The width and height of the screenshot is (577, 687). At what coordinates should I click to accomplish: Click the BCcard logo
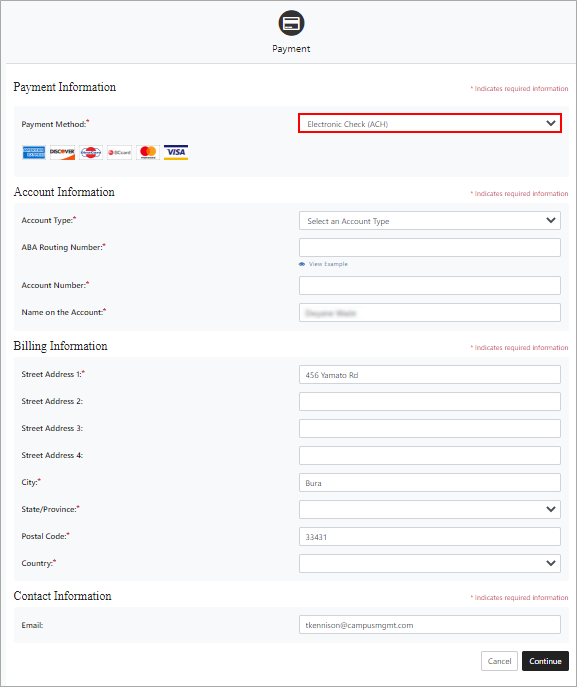(119, 152)
